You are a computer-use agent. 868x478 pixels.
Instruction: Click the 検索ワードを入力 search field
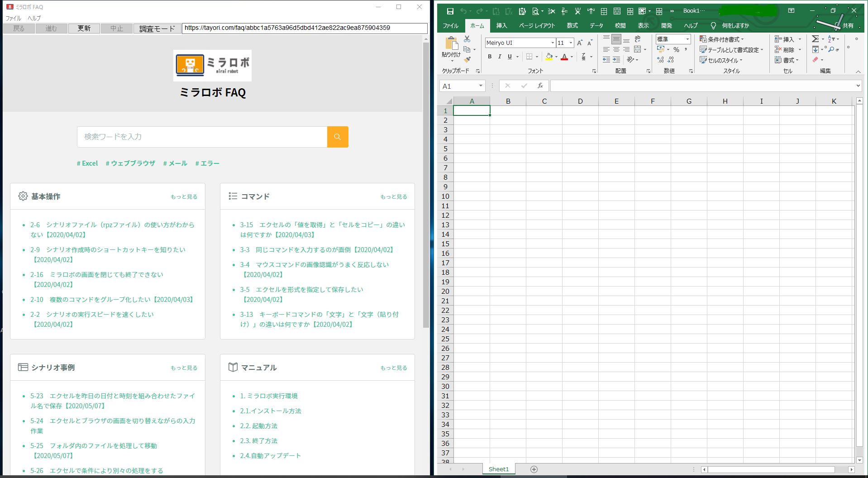click(x=202, y=137)
